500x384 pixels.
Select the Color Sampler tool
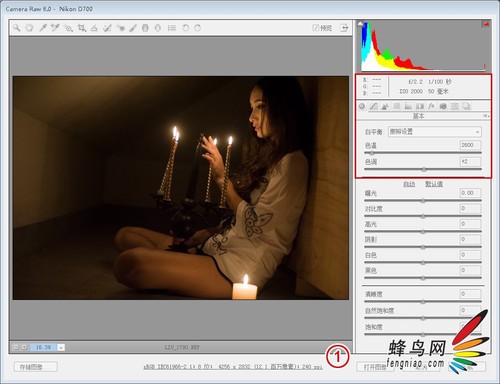55,28
